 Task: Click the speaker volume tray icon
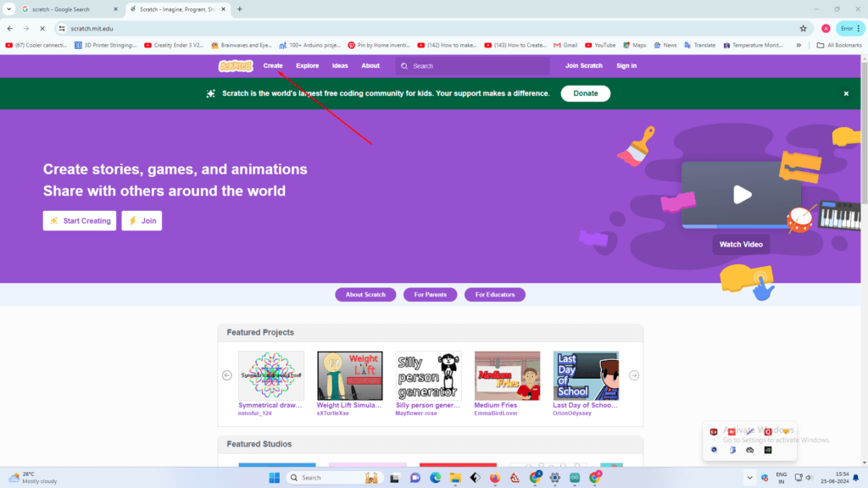(x=809, y=478)
